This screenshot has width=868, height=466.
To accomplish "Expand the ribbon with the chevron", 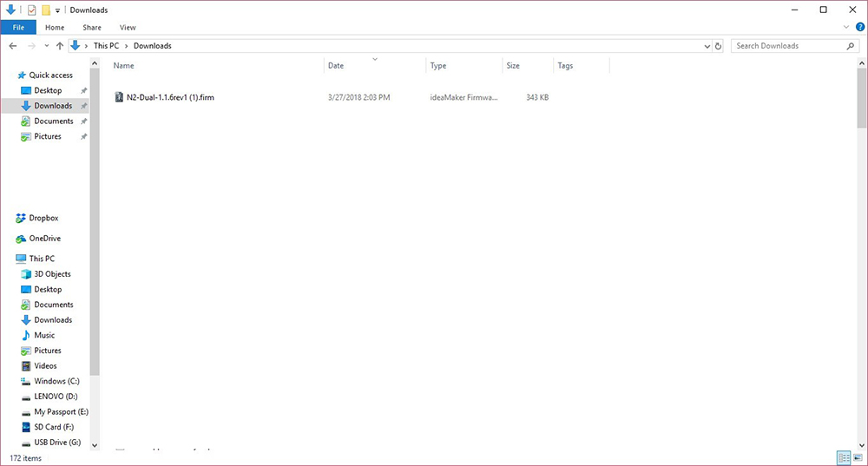I will tap(848, 28).
